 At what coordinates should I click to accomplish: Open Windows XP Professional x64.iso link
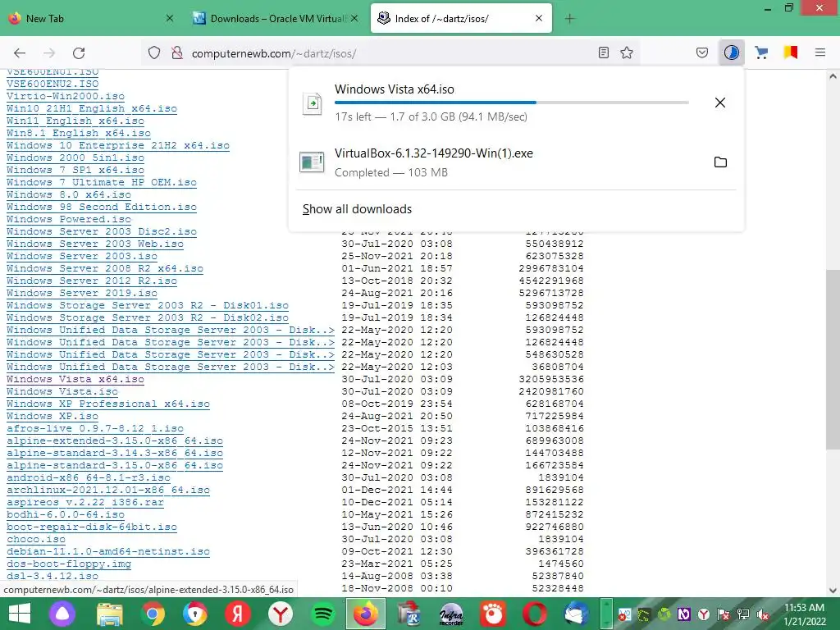(108, 404)
